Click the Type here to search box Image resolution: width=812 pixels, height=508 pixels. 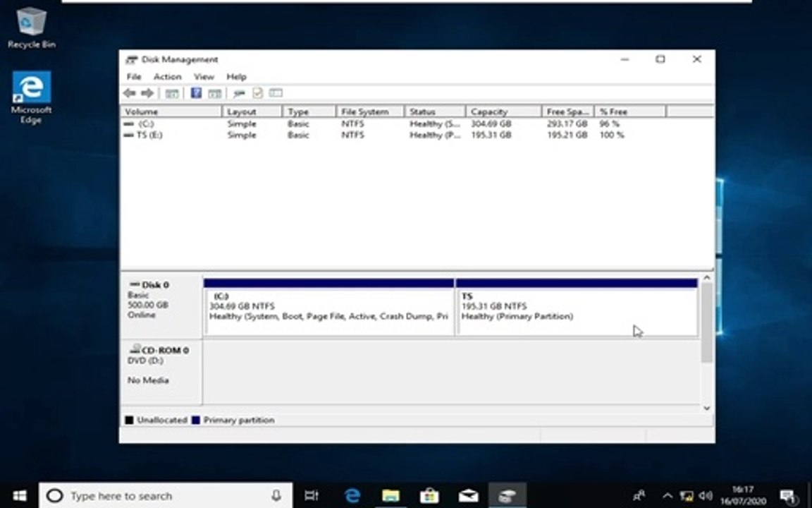[166, 495]
